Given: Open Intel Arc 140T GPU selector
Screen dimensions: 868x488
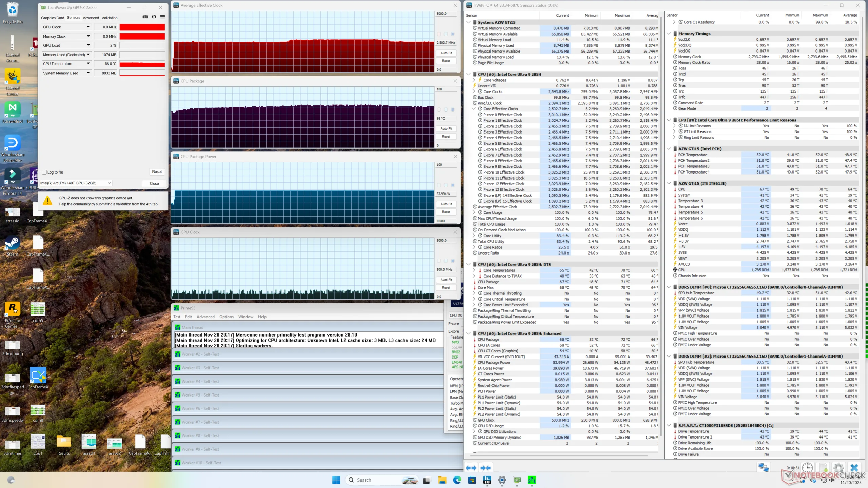Looking at the screenshot, I should [76, 183].
